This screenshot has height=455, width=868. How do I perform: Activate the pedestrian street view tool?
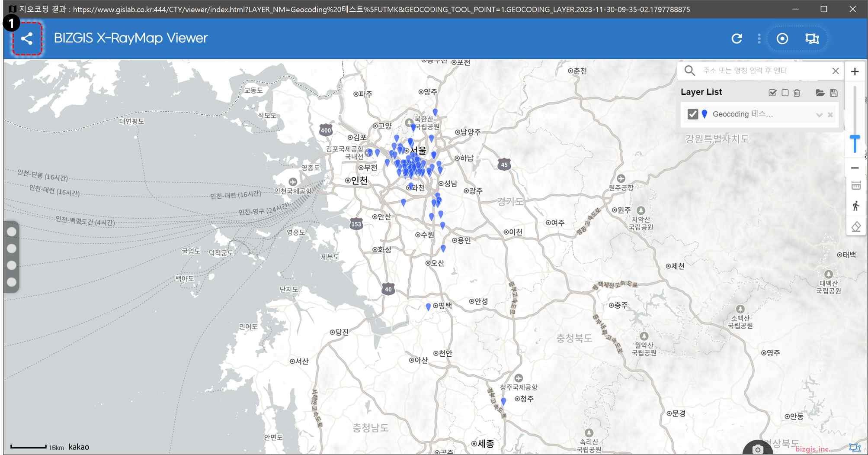coord(856,206)
